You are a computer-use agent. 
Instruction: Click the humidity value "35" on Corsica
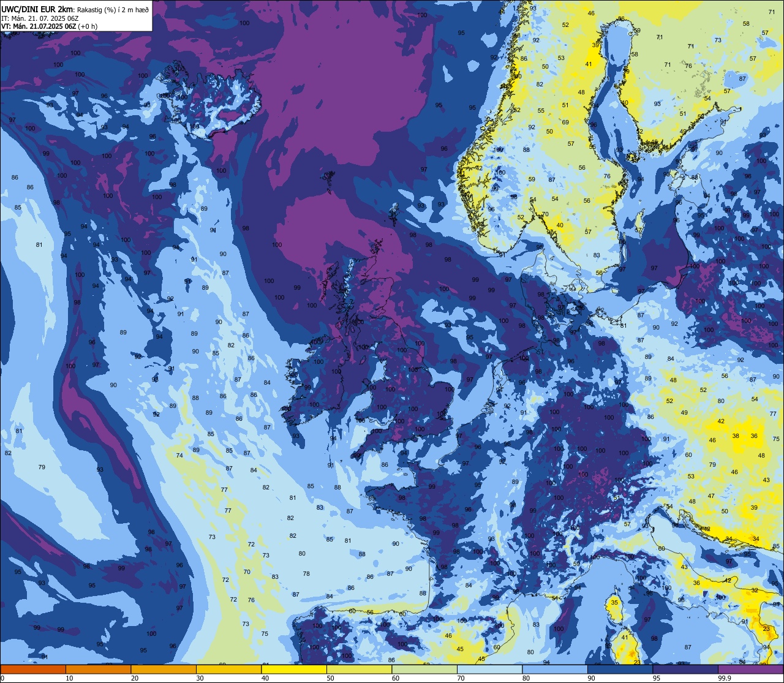point(614,602)
